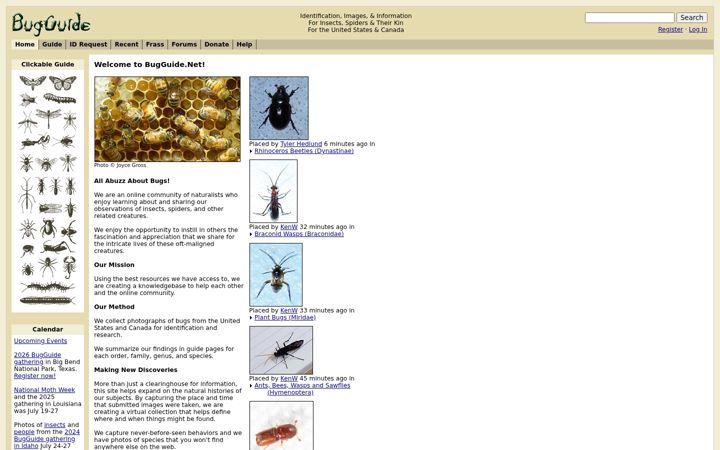Select the butterfly icon in Clickable Guide
Image resolution: width=720 pixels, height=450 pixels.
(x=62, y=83)
